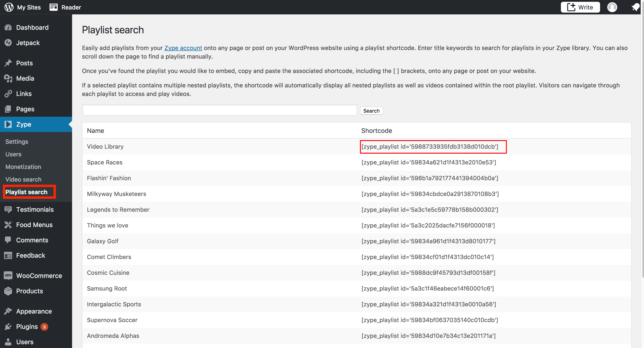Click the Users person icon
This screenshot has height=348, width=644.
[x=8, y=342]
